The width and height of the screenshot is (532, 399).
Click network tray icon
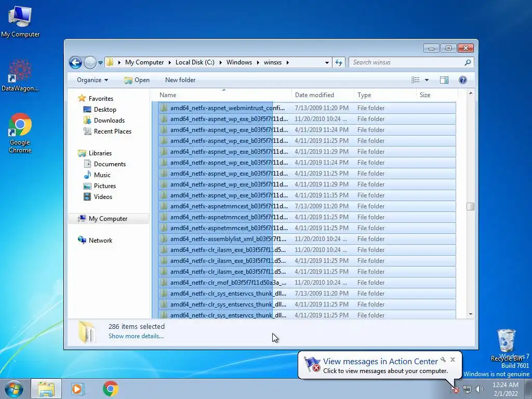coord(467,390)
